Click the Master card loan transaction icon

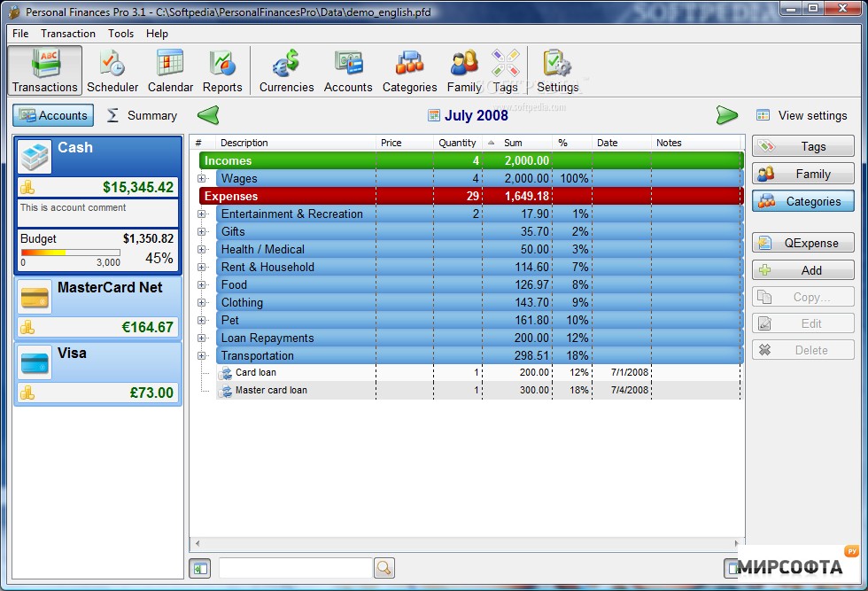pyautogui.click(x=226, y=391)
